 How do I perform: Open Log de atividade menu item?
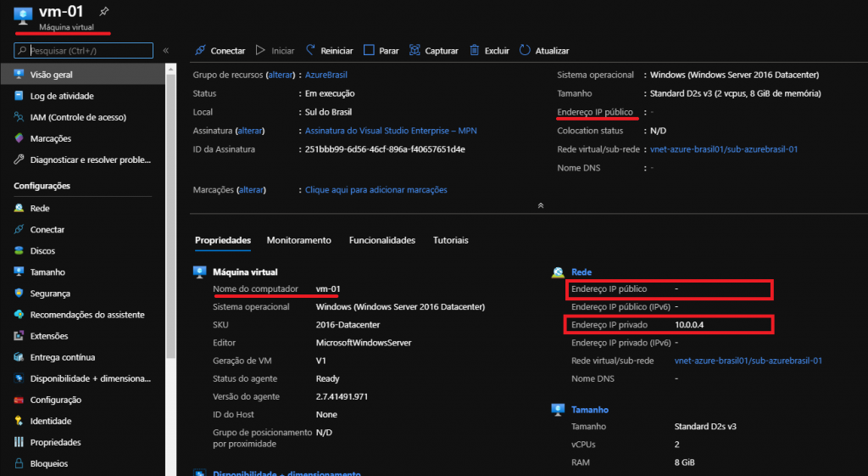[62, 96]
